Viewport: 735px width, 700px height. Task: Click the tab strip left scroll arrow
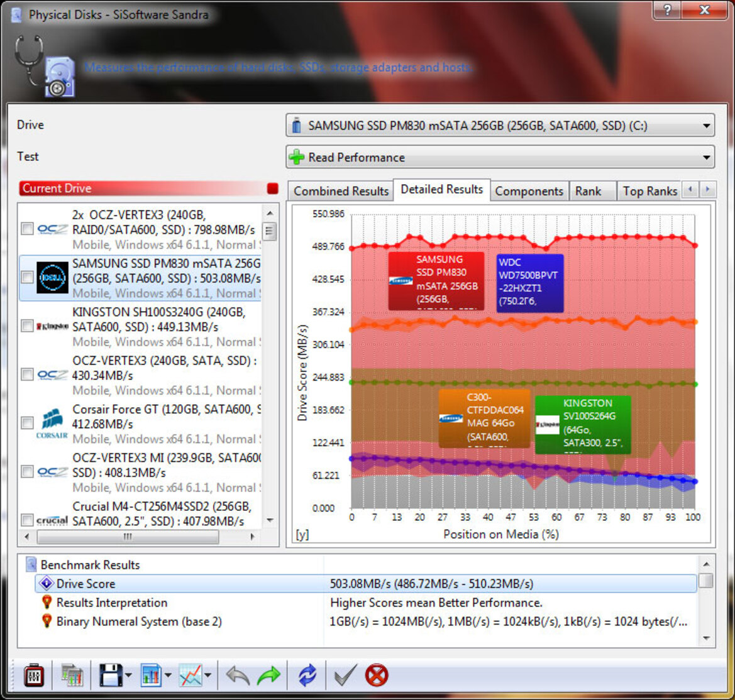(x=690, y=190)
